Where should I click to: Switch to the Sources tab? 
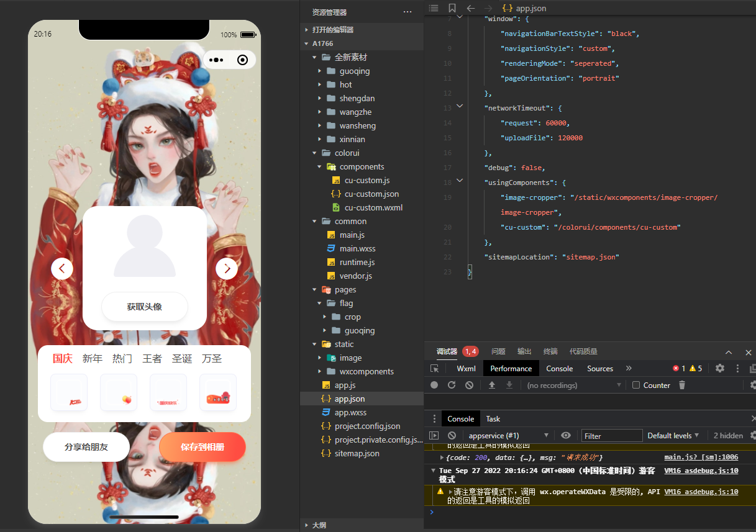point(599,368)
